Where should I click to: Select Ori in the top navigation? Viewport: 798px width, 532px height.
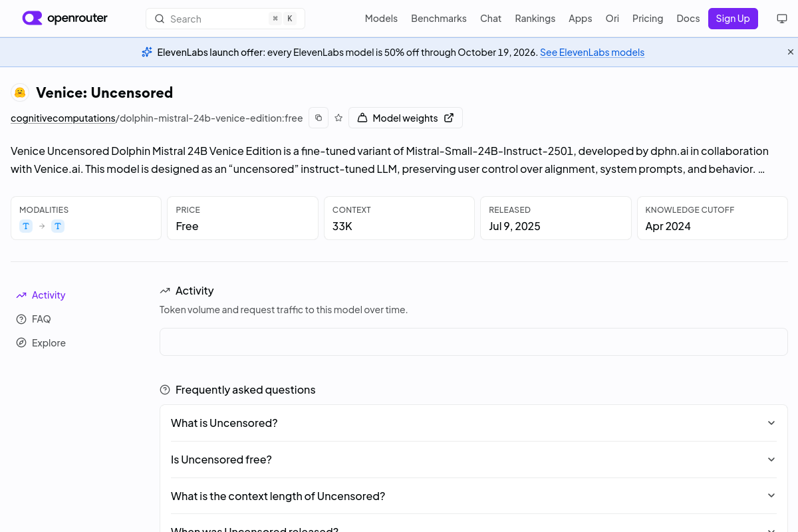[x=612, y=19]
